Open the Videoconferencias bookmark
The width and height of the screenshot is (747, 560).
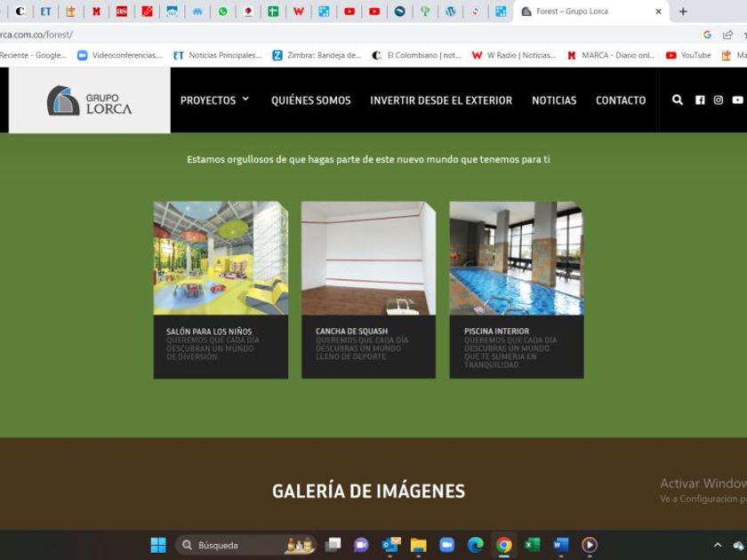(120, 55)
